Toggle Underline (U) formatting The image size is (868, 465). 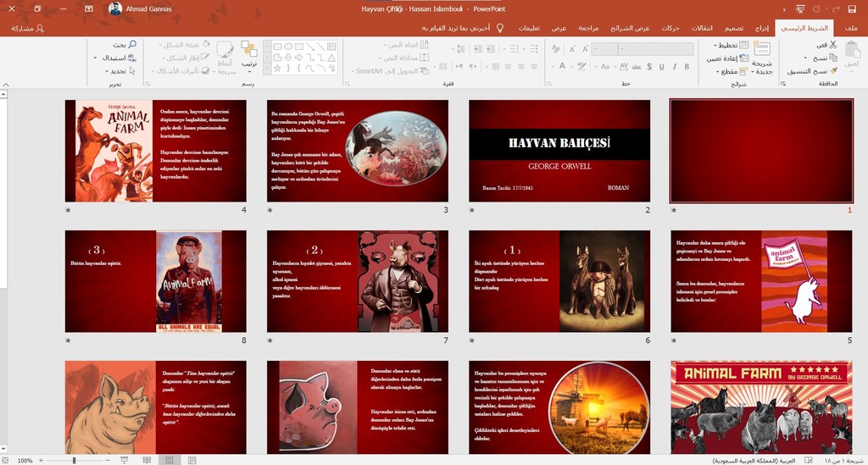point(661,66)
